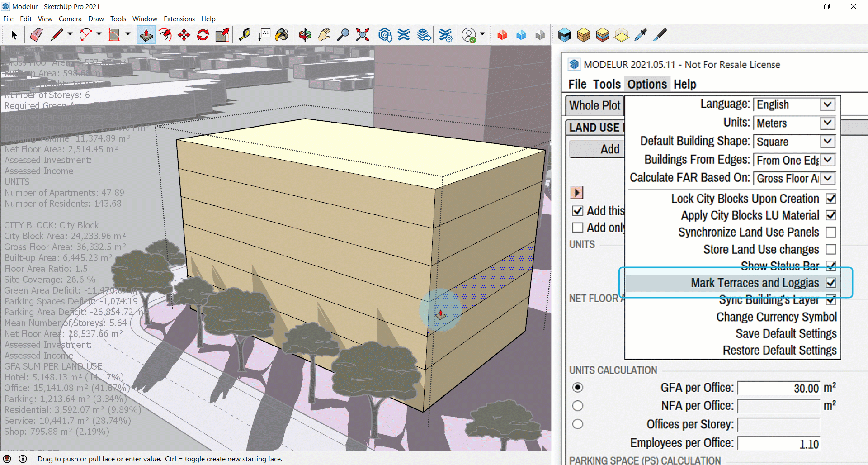Pick the Eraser tool
The width and height of the screenshot is (868, 465).
point(36,35)
